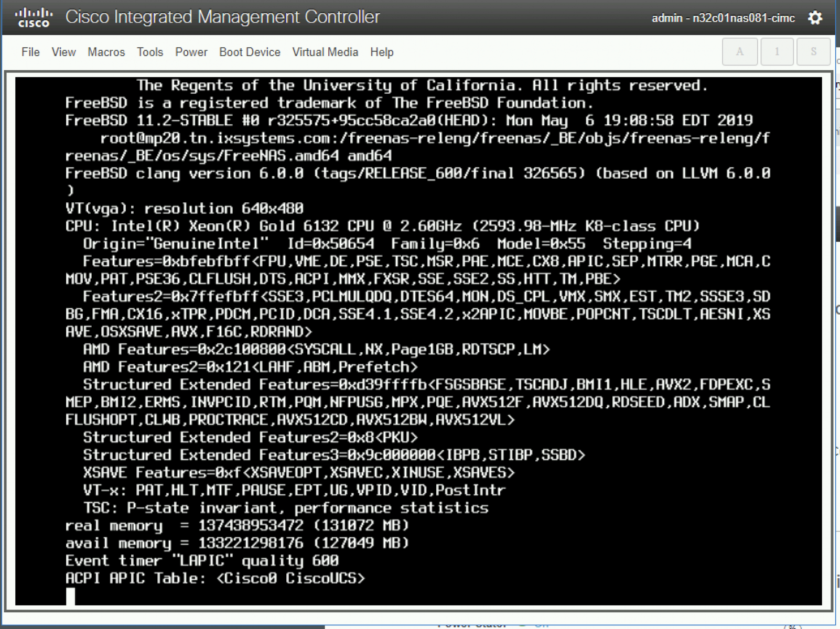Click the 'Structured Extended Features3=0x9c000000' line
Screen dimensions: 840x629
[x=334, y=455]
